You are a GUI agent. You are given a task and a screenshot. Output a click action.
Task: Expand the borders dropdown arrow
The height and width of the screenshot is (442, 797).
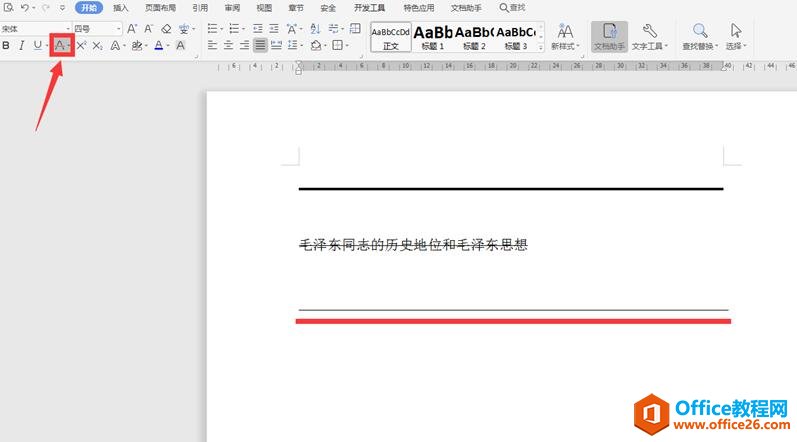pos(347,46)
